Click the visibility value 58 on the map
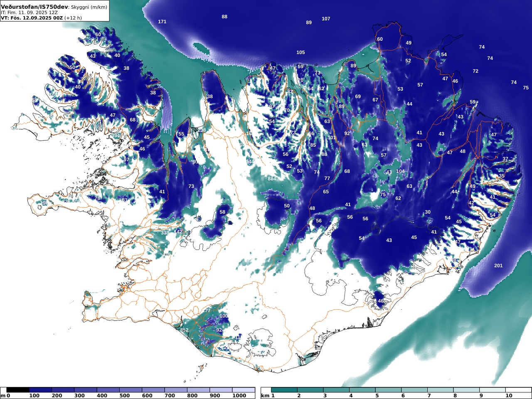This screenshot has height=399, width=532. [222, 212]
